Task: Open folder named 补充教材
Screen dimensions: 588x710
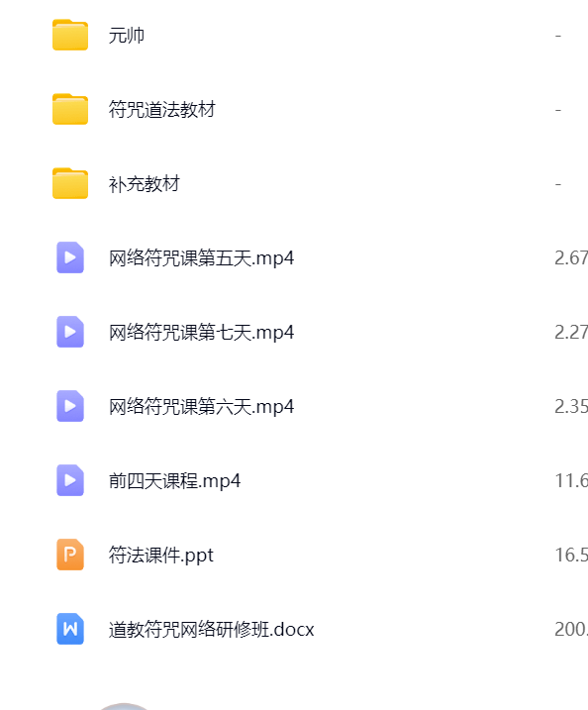Action: pos(144,184)
